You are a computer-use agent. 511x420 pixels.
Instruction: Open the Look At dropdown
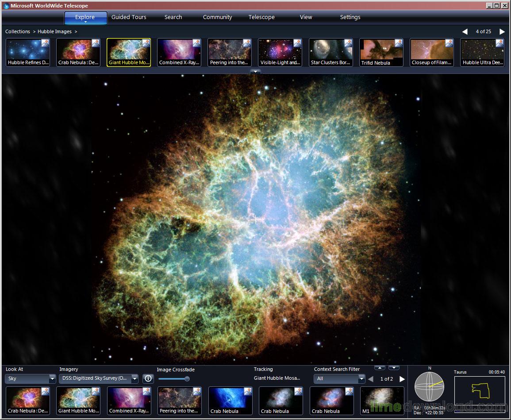pos(31,379)
